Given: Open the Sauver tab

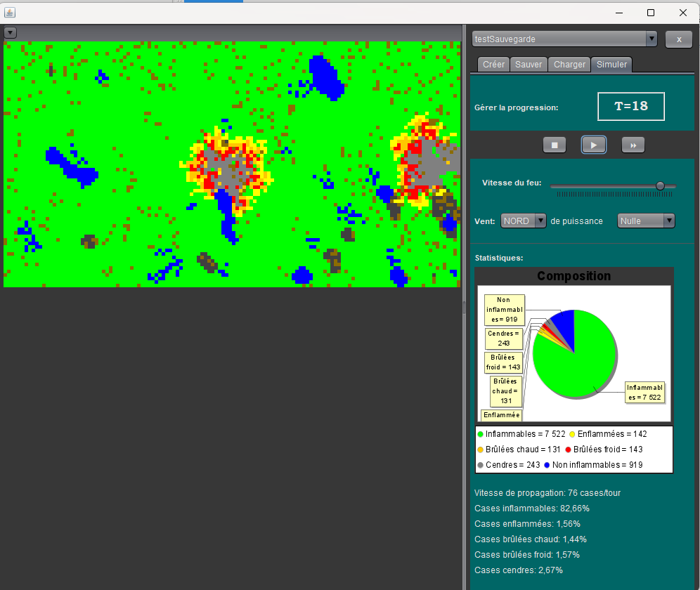Looking at the screenshot, I should coord(529,64).
